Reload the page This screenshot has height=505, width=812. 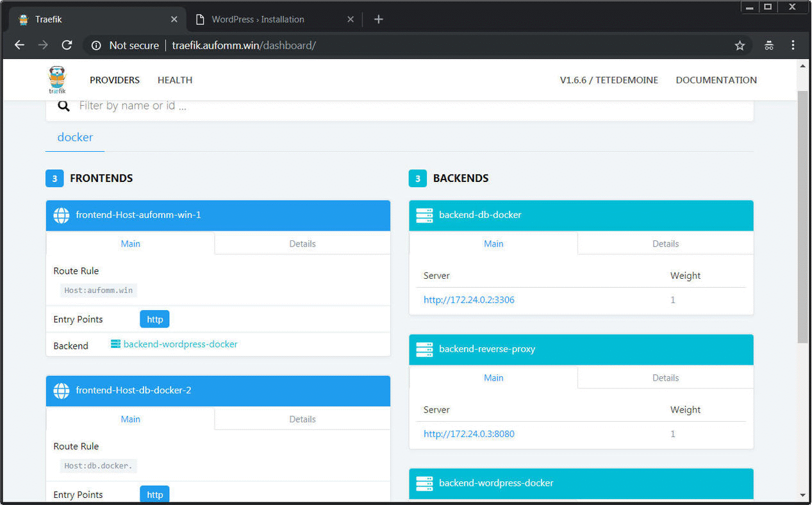pyautogui.click(x=67, y=46)
